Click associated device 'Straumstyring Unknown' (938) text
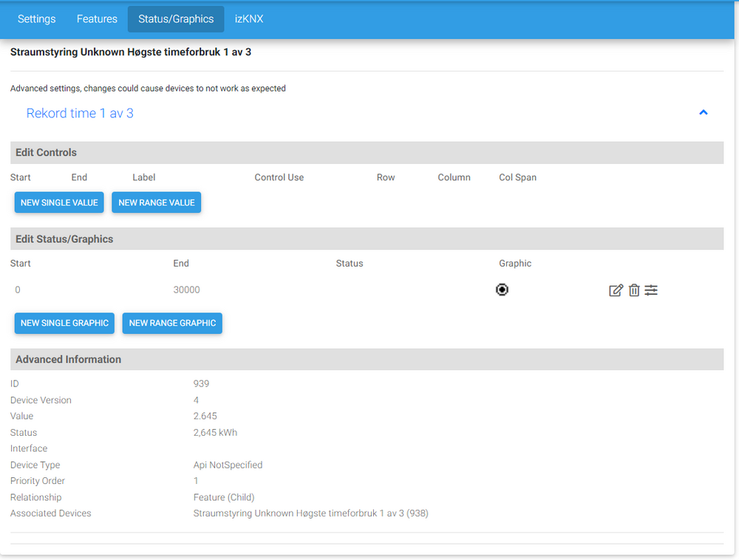The image size is (739, 560). [x=310, y=513]
